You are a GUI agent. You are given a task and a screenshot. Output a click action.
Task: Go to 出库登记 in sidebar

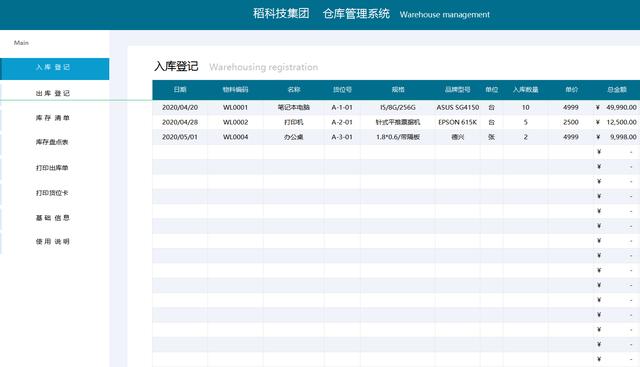tap(53, 93)
